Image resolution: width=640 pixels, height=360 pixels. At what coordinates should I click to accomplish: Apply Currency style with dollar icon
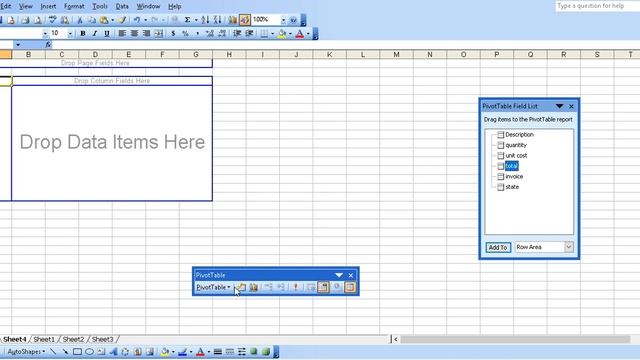click(173, 33)
